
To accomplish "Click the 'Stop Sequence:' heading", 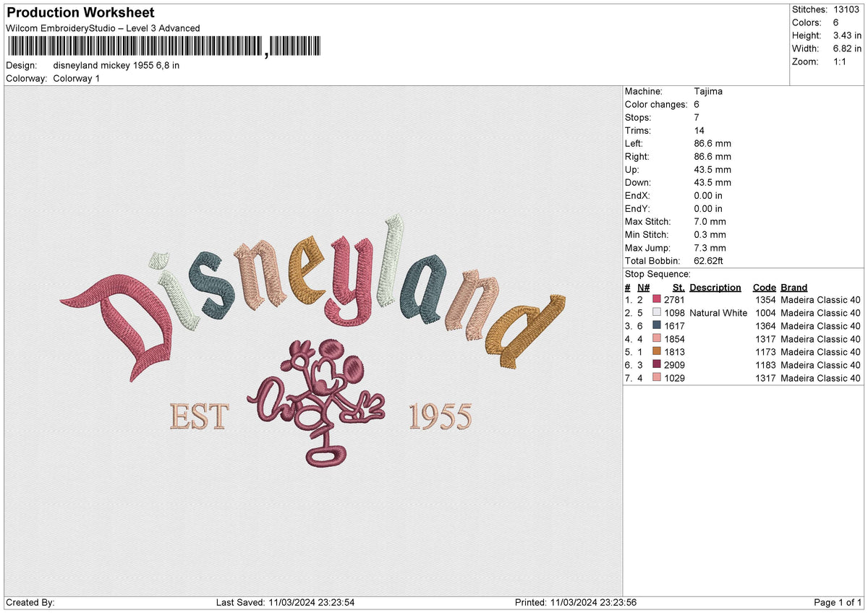I will (658, 274).
